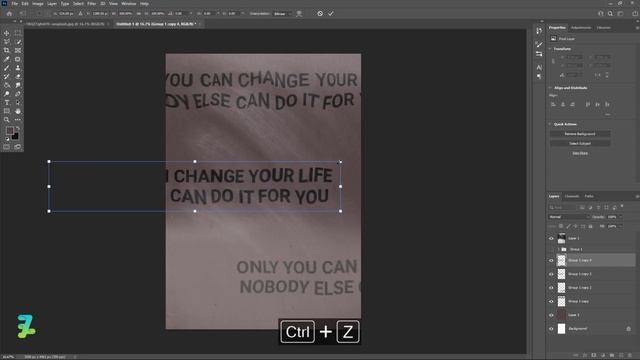Collapse the Transform section
This screenshot has width=640, height=360.
coord(550,49)
